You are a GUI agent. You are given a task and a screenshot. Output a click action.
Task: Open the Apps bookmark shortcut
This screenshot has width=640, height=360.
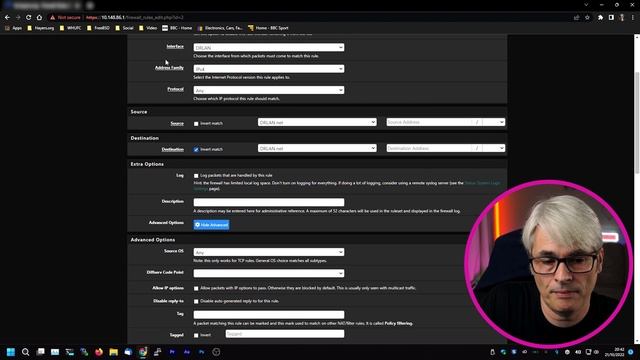14,28
